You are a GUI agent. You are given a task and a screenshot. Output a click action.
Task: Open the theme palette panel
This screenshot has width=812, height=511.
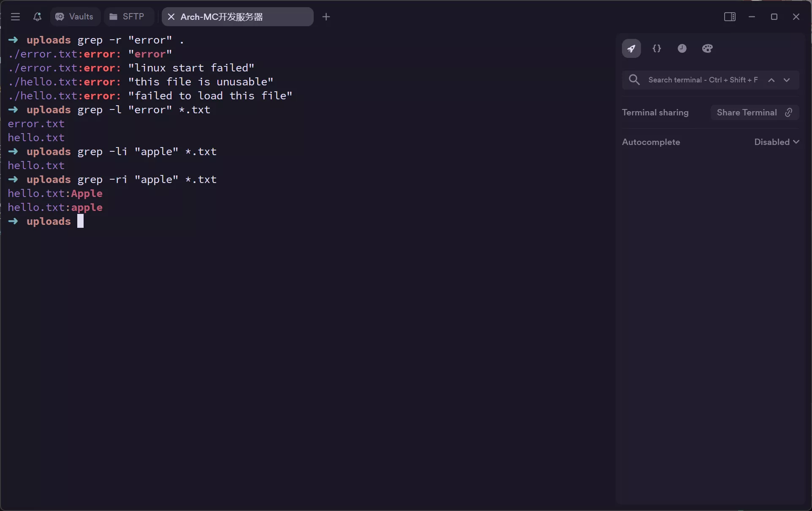coord(707,49)
